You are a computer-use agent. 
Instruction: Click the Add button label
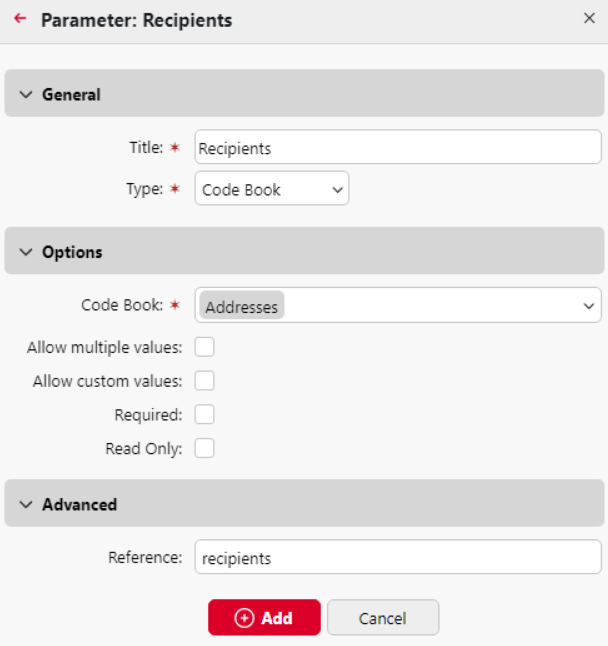pos(277,618)
